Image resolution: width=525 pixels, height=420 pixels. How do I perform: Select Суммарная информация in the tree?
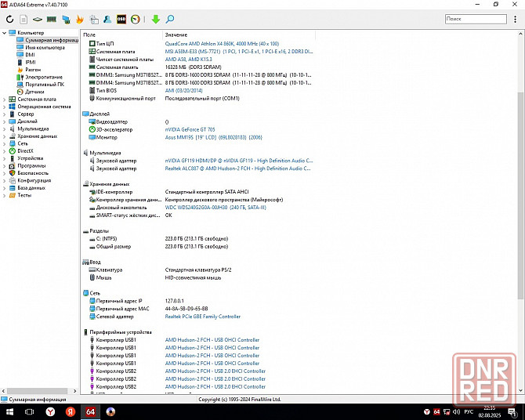48,40
